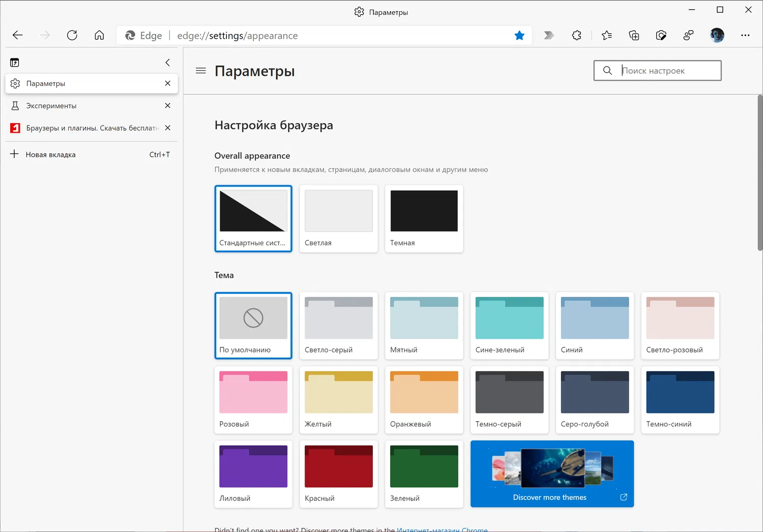Click the Discover more themes button
The height and width of the screenshot is (532, 763).
(552, 474)
